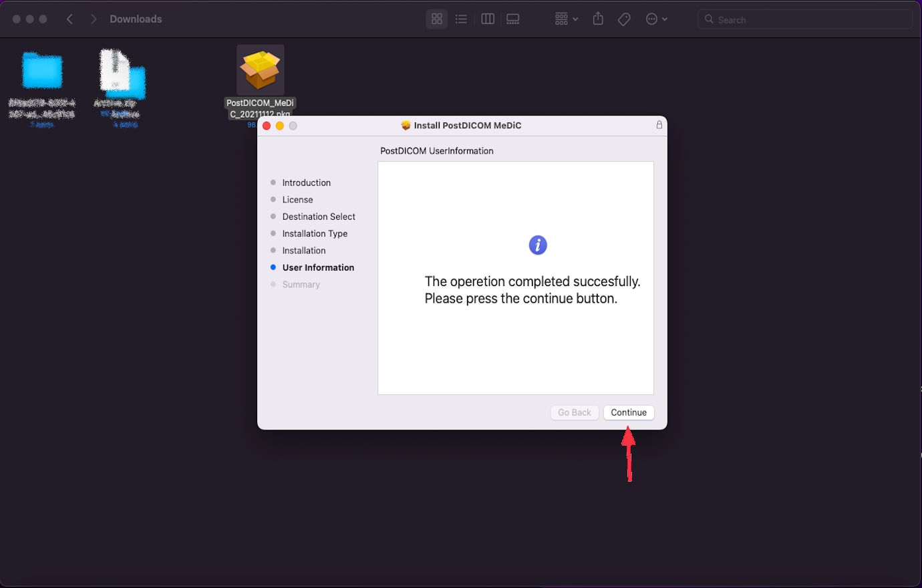Switch Finder to column view

pyautogui.click(x=487, y=19)
